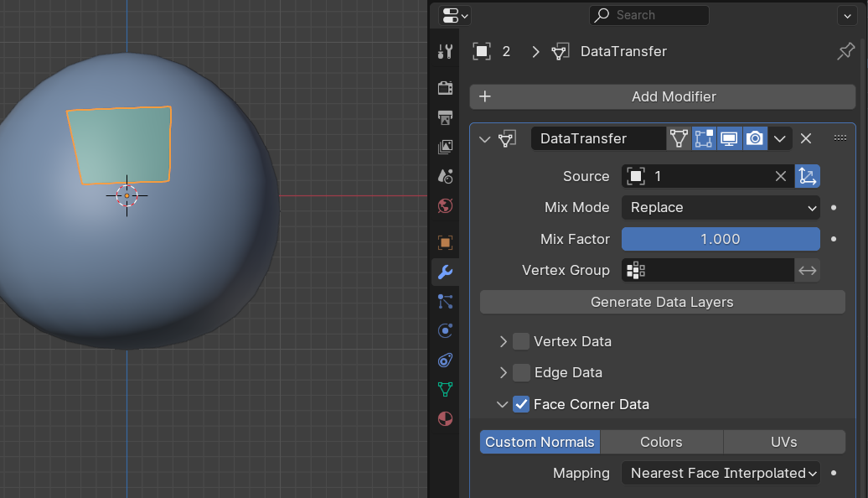The width and height of the screenshot is (868, 498).
Task: Open the properties options dropdown
Action: (x=847, y=16)
